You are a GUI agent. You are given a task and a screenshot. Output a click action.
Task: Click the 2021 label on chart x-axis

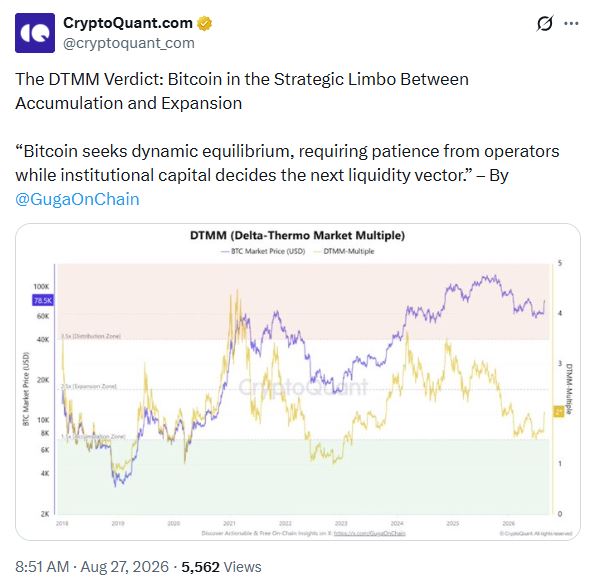pos(229,523)
